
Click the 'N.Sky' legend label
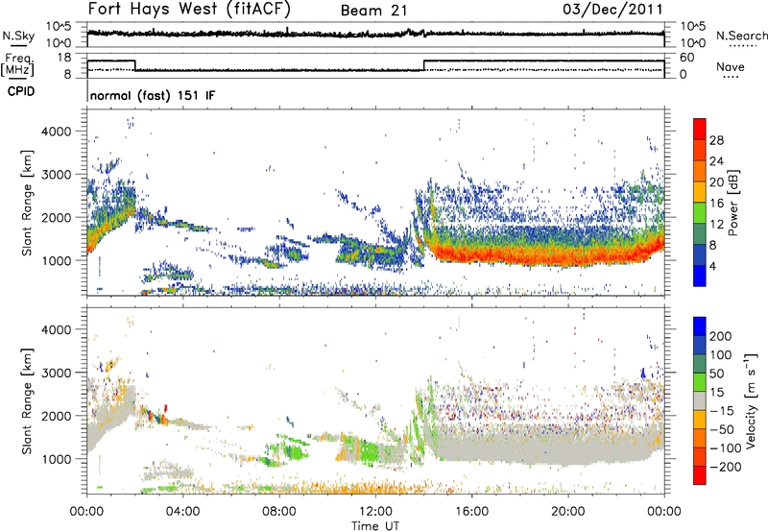coord(18,36)
